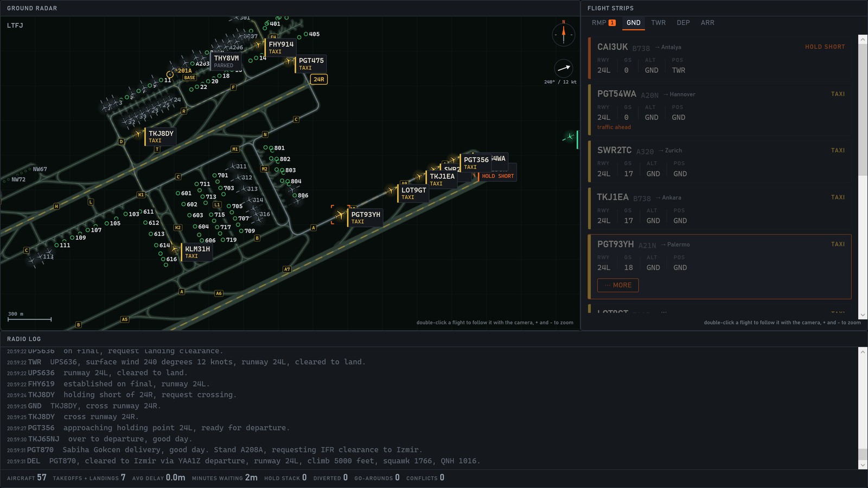Image resolution: width=868 pixels, height=488 pixels.
Task: Open the PGT54WA flight strip
Action: click(720, 110)
